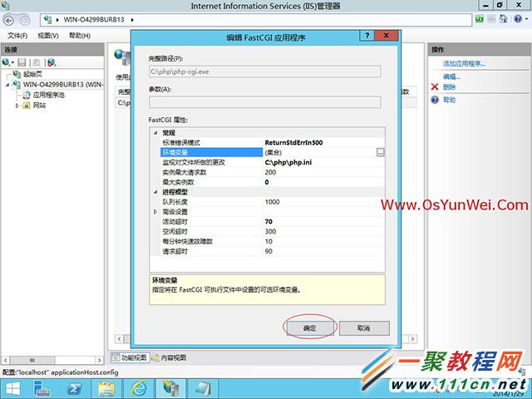Collapse the 进程模型 property category
This screenshot has width=532, height=399.
point(155,192)
